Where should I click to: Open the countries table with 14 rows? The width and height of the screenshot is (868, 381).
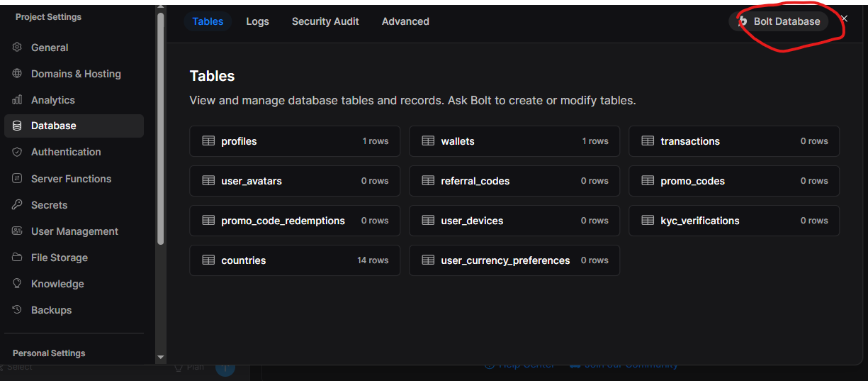[x=294, y=260]
